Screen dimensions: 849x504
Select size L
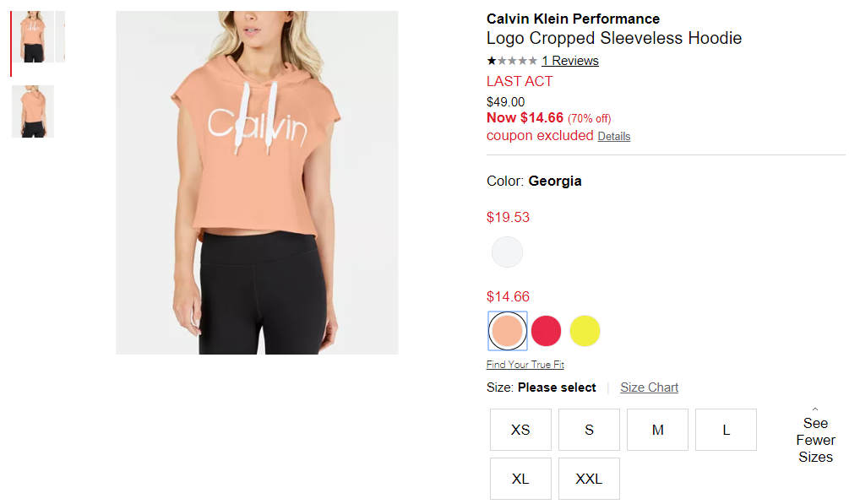[727, 430]
